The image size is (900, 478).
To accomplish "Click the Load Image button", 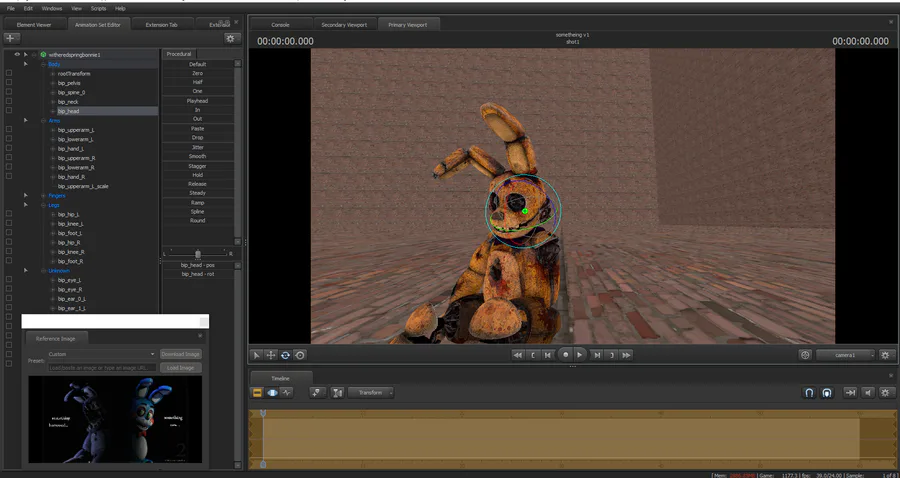I will (x=181, y=368).
